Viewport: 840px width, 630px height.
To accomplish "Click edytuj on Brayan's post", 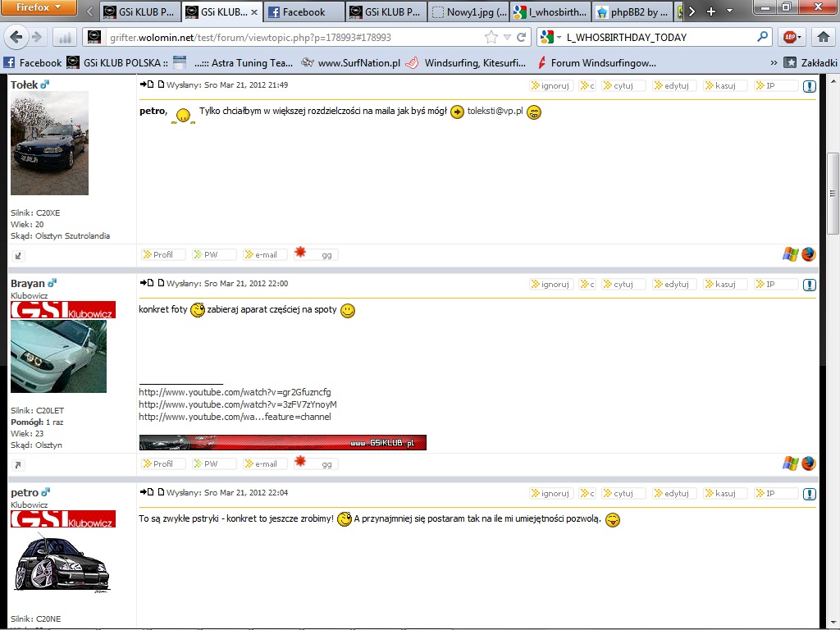I will pos(674,285).
